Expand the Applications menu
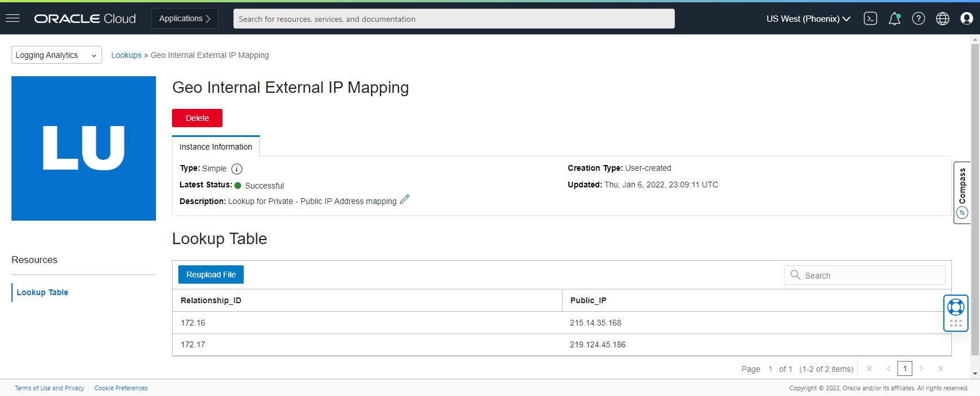This screenshot has width=980, height=396. pos(185,18)
